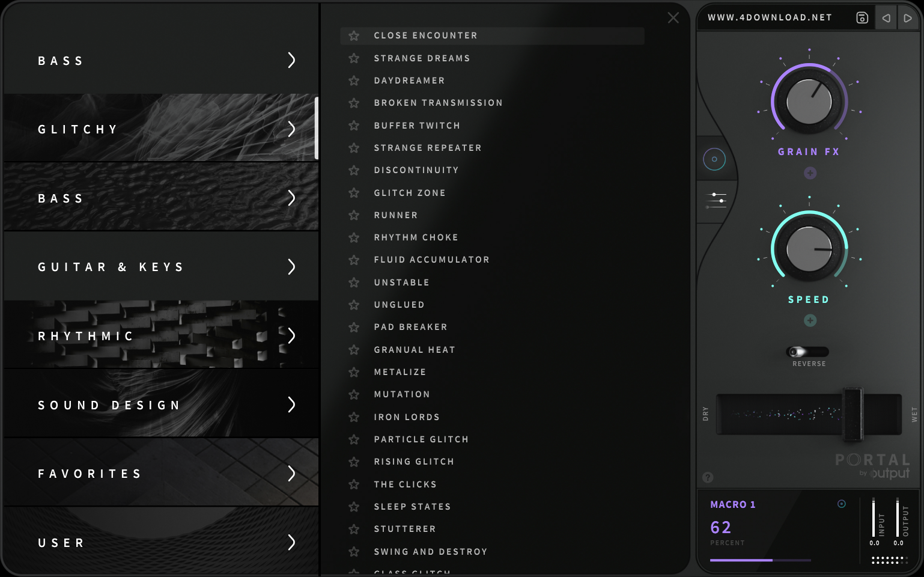Click the star next to Metalize
The height and width of the screenshot is (577, 924).
354,372
